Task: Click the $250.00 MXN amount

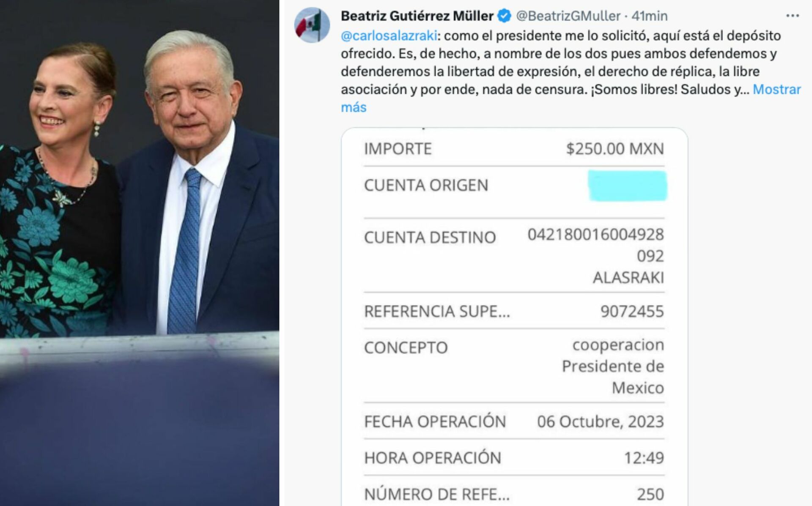Action: coord(615,149)
